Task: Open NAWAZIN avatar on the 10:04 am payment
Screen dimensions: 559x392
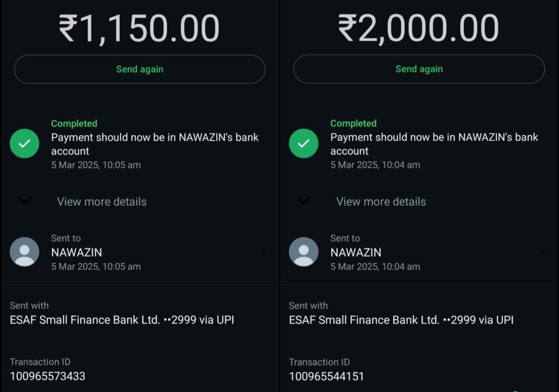Action: [x=304, y=252]
